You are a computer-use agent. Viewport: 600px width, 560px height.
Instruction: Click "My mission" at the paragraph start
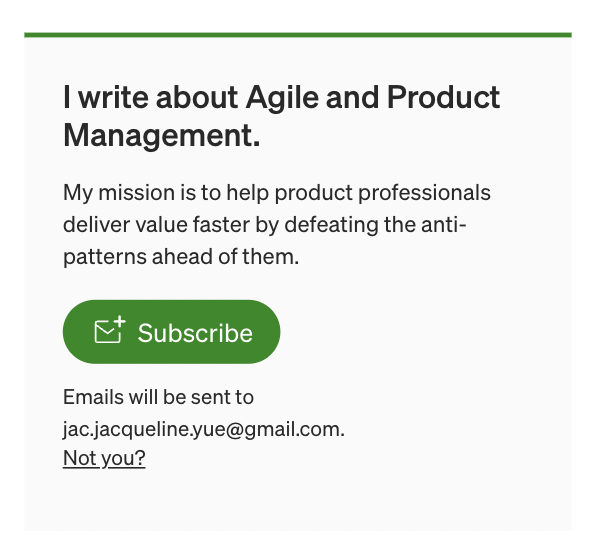[114, 192]
